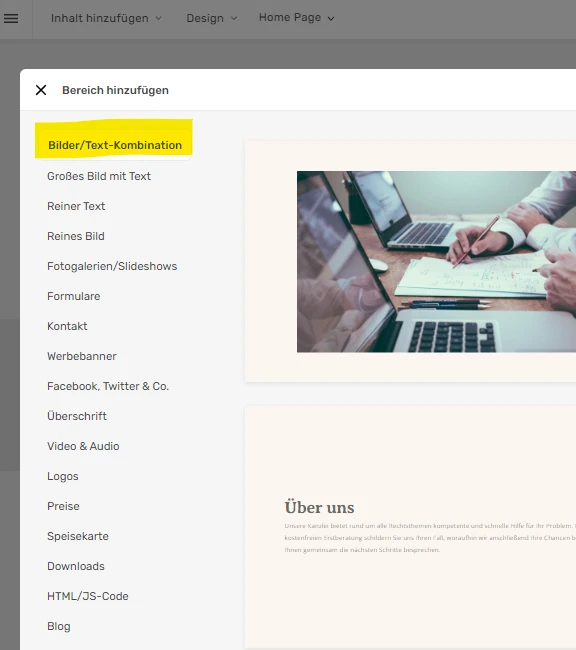Viewport: 576px width, 650px height.
Task: Open the Formulare category
Action: pos(73,296)
